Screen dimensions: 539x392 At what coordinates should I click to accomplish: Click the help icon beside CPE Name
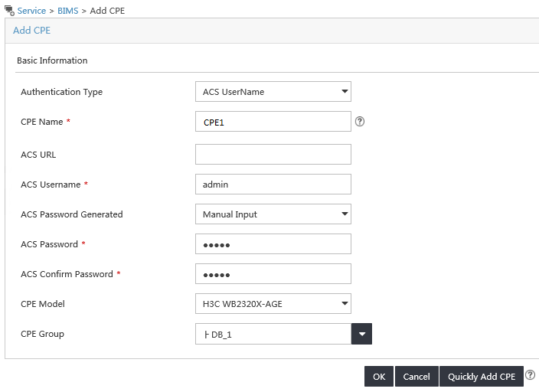click(x=360, y=122)
